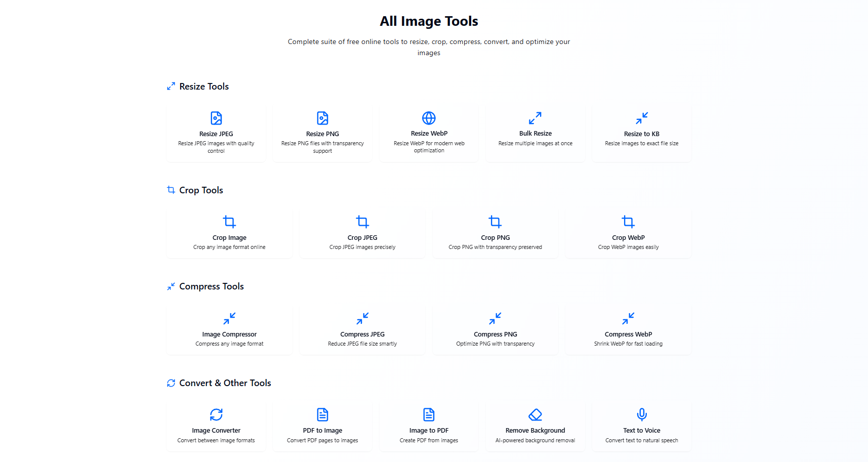Open the Crop PNG card title

point(495,238)
